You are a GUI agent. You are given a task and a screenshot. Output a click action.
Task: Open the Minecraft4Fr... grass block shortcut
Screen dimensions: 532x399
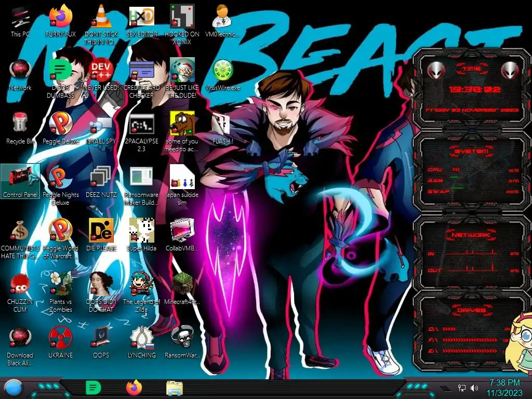[x=182, y=289]
